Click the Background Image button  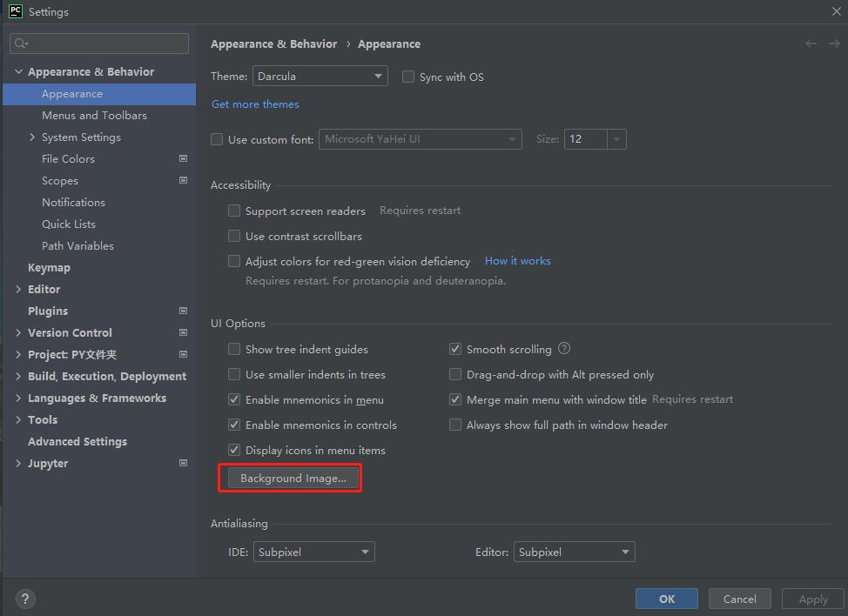coord(293,478)
